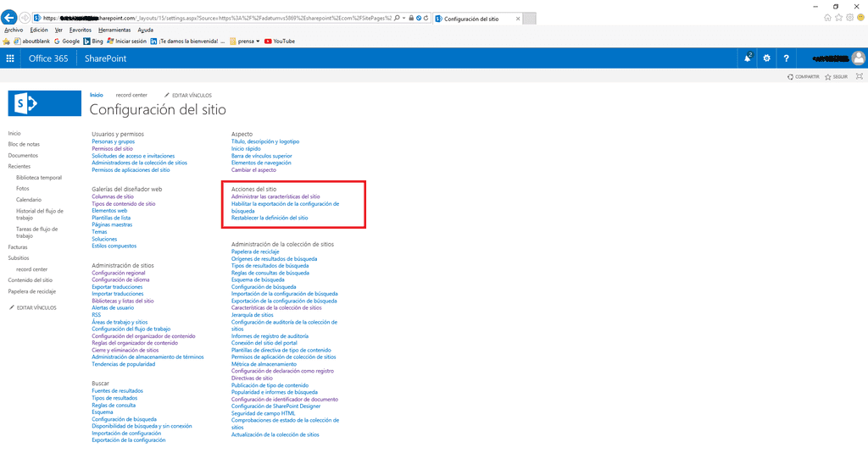Open the SharePoint header link
The width and height of the screenshot is (868, 470).
(105, 58)
